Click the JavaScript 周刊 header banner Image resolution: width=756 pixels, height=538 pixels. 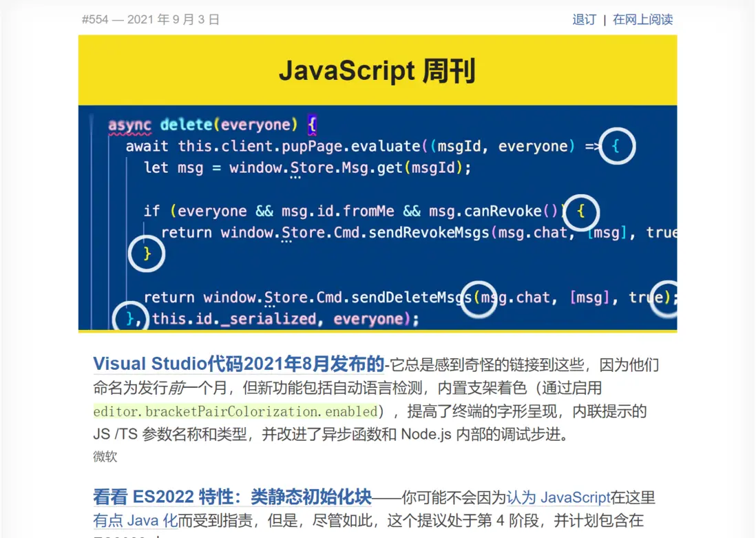point(377,70)
